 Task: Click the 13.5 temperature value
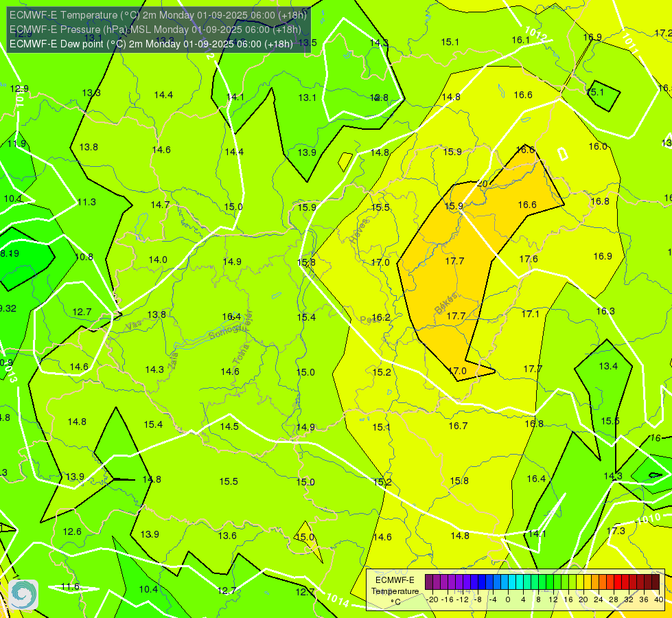[308, 43]
